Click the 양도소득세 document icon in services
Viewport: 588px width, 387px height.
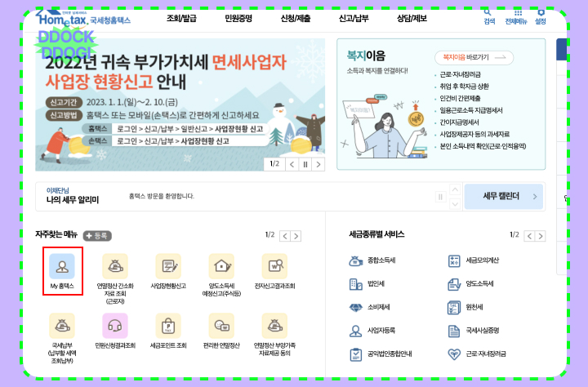pos(454,284)
